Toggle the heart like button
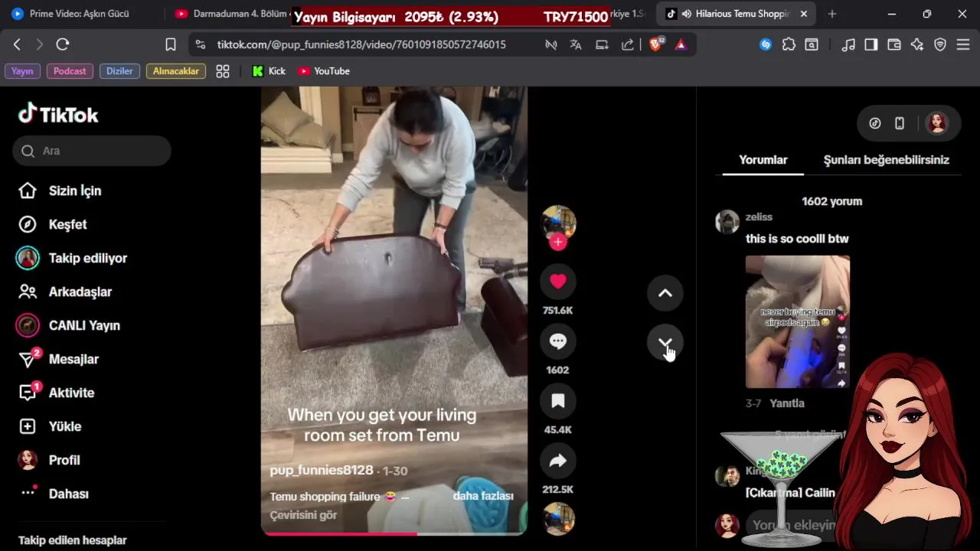This screenshot has height=551, width=980. coord(558,282)
